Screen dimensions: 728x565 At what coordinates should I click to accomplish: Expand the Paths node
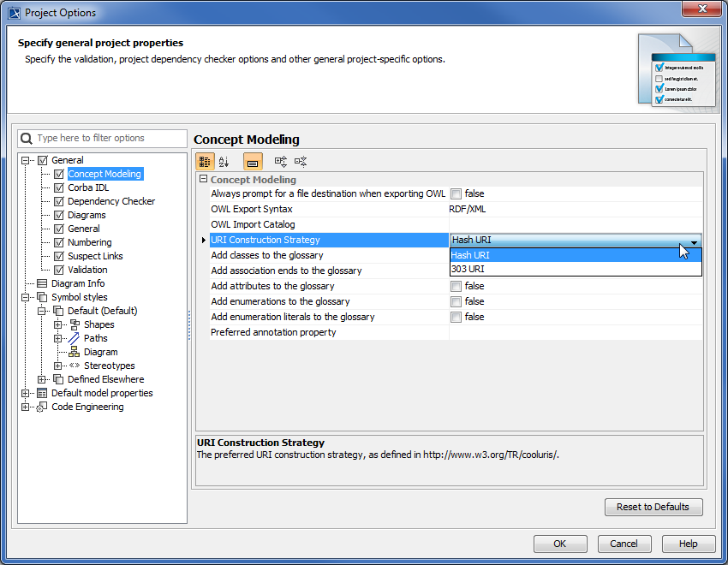coord(57,338)
